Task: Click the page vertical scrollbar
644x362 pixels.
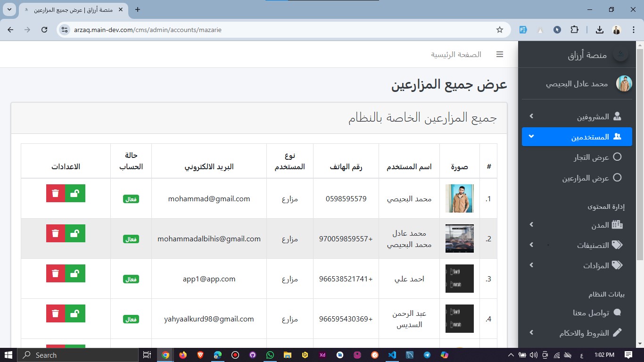Action: tap(640, 151)
